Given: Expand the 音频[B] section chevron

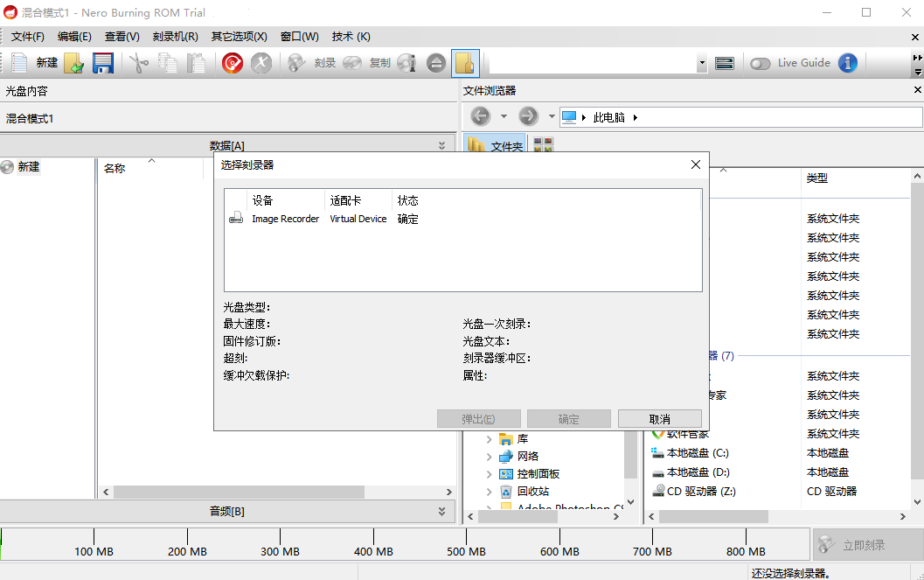Looking at the screenshot, I should pos(441,511).
